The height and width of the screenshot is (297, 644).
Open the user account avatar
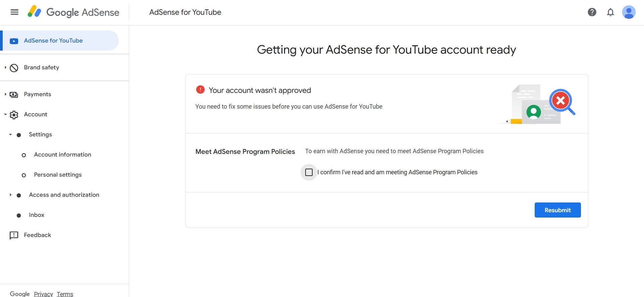click(x=629, y=12)
